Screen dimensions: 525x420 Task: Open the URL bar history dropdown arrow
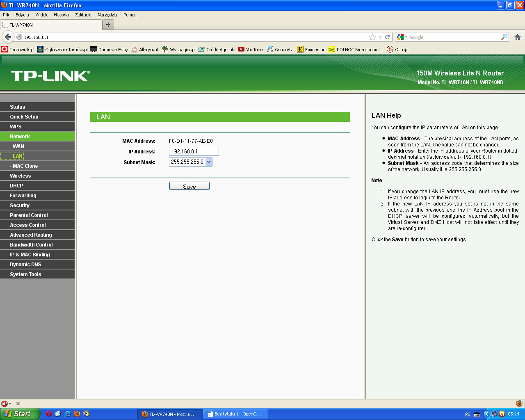[380, 37]
